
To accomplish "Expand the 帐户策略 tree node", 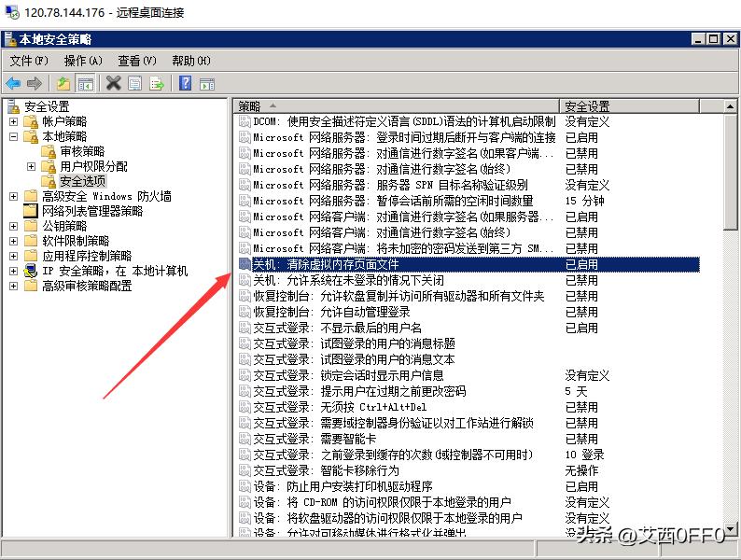I will coord(13,122).
